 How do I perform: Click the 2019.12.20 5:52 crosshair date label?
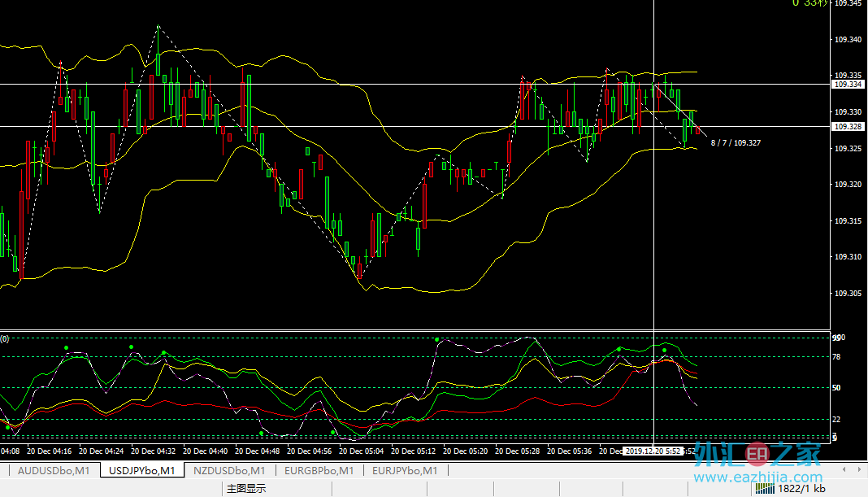coord(653,451)
